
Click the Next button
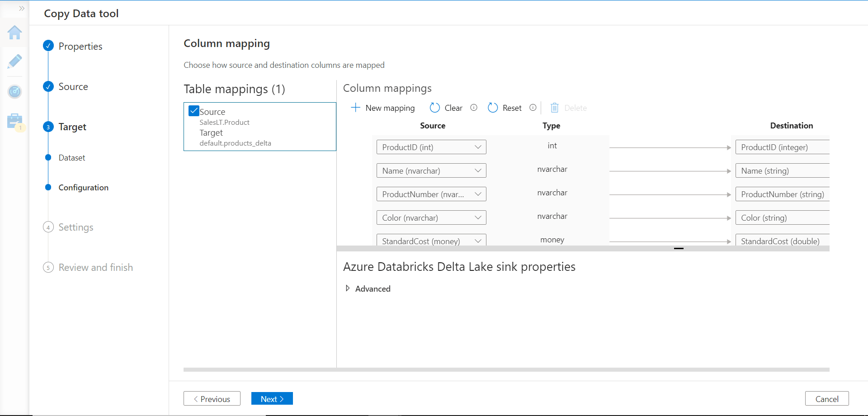[272, 398]
